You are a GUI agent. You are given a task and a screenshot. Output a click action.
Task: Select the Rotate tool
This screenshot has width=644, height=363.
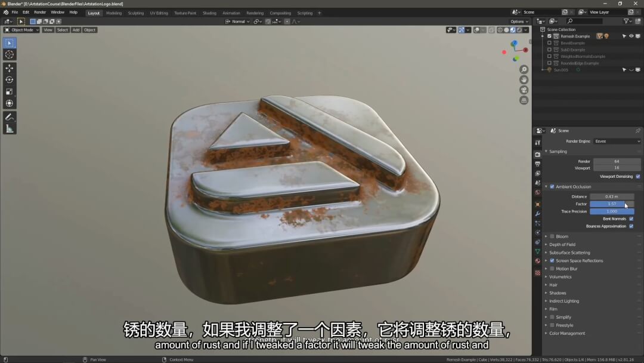10,80
